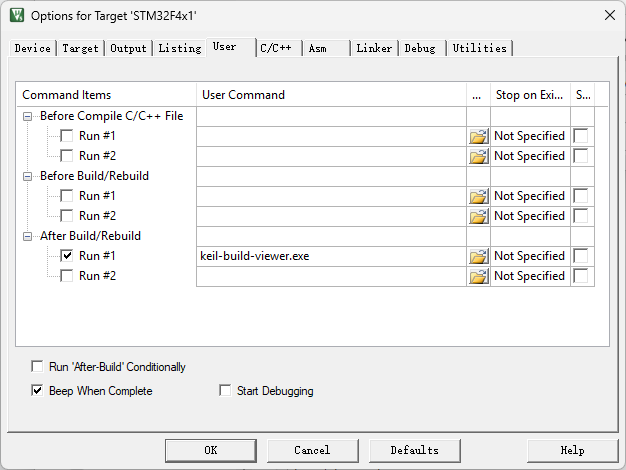Toggle Spawn checkbox for After Build Run #1
Viewport: 626px width, 470px height.
pyautogui.click(x=580, y=256)
